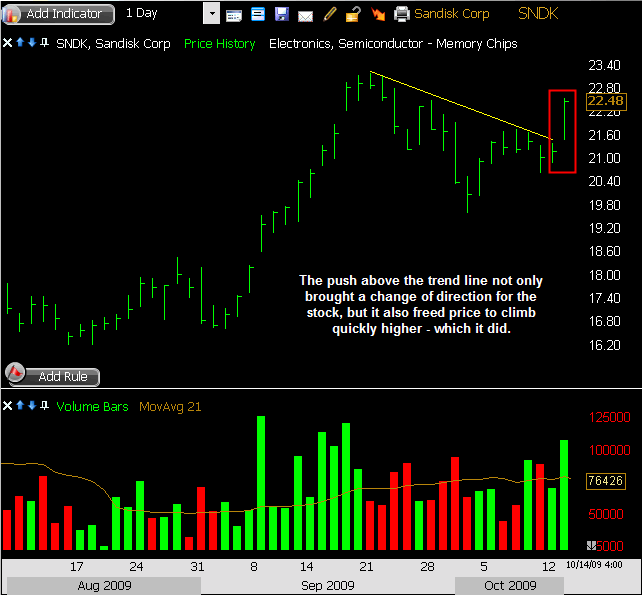This screenshot has height=595, width=642.
Task: Click the Price History label
Action: point(219,44)
